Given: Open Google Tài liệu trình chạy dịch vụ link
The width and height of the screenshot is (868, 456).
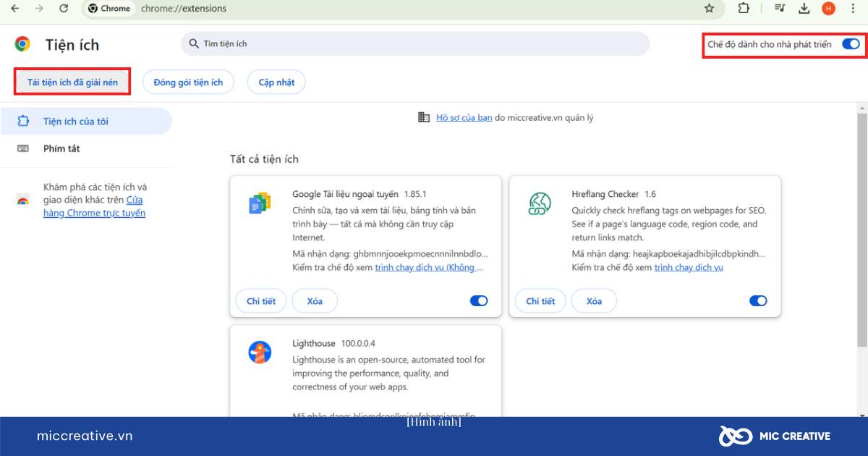Looking at the screenshot, I should tap(429, 268).
